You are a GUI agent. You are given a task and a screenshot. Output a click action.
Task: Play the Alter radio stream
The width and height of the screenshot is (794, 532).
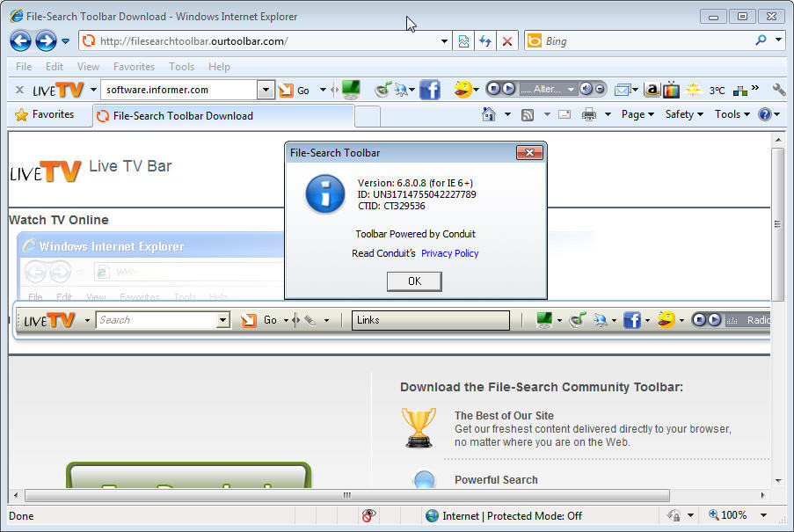pos(506,89)
